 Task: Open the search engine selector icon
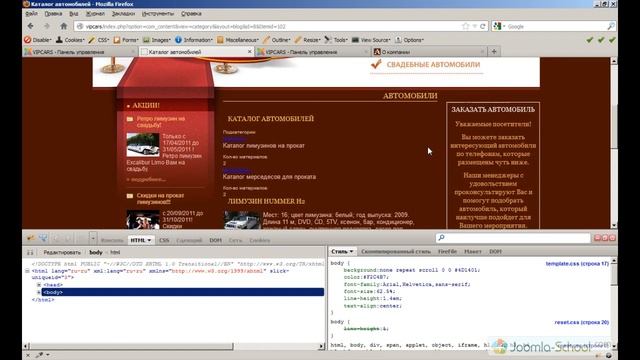pos(498,26)
